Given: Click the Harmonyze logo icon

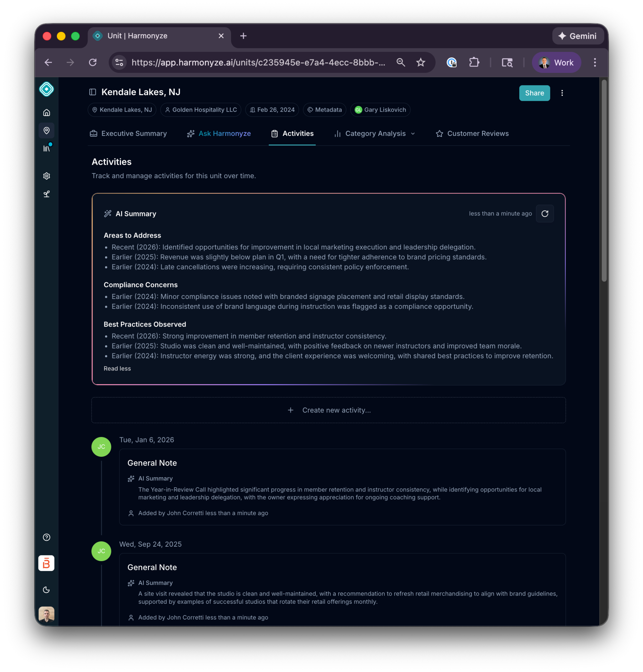Looking at the screenshot, I should 46,90.
